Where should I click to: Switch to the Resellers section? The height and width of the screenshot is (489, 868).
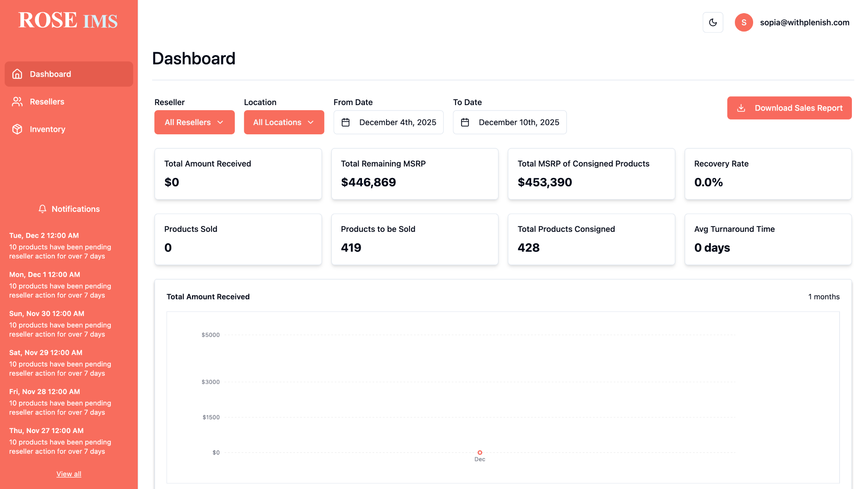[x=47, y=101]
